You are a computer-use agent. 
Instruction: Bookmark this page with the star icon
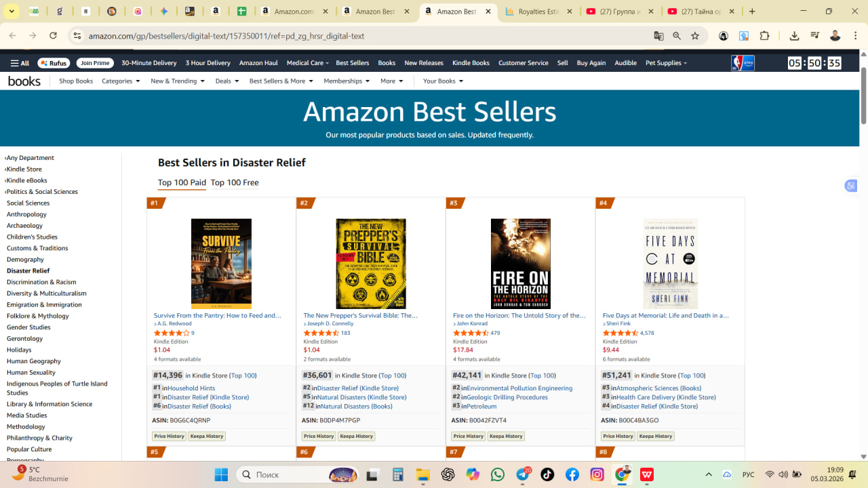(695, 36)
